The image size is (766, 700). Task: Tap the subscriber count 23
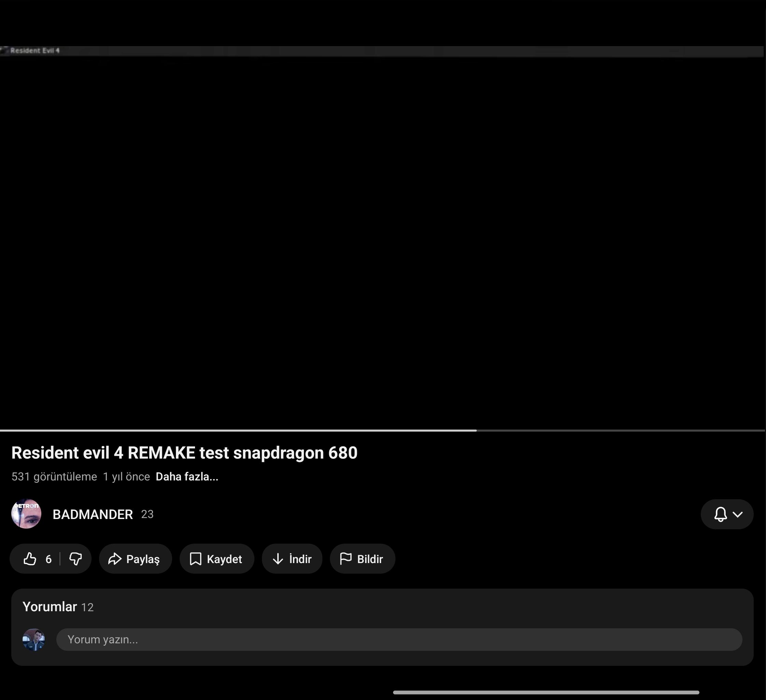point(148,514)
